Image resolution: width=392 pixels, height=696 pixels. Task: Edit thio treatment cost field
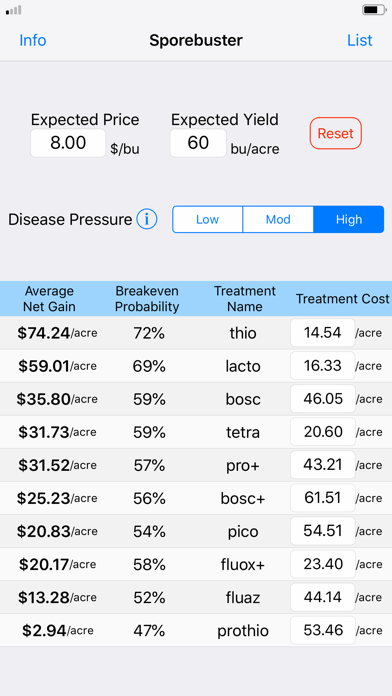323,332
